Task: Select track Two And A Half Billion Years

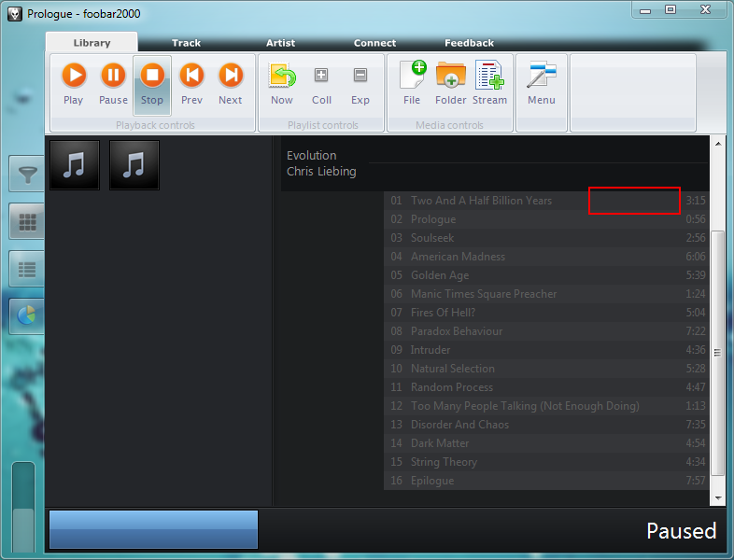Action: (545, 201)
